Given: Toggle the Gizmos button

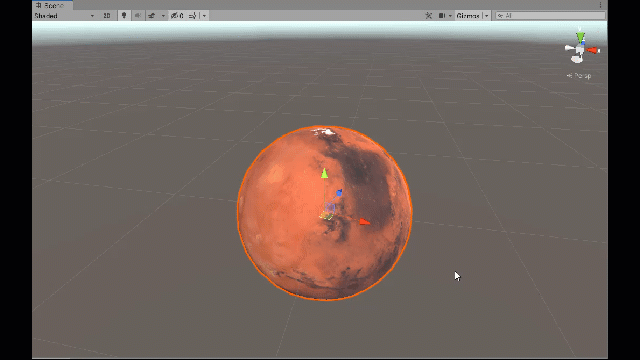Looking at the screenshot, I should (x=468, y=16).
